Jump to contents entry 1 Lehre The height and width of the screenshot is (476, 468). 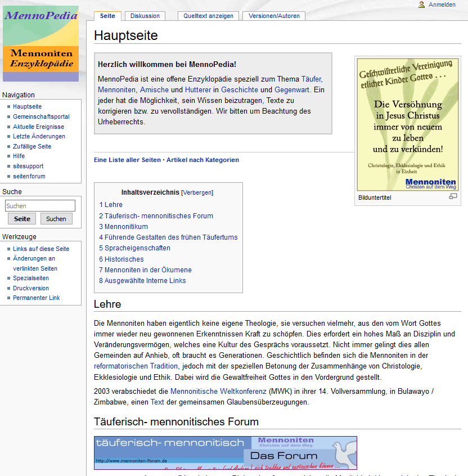111,205
